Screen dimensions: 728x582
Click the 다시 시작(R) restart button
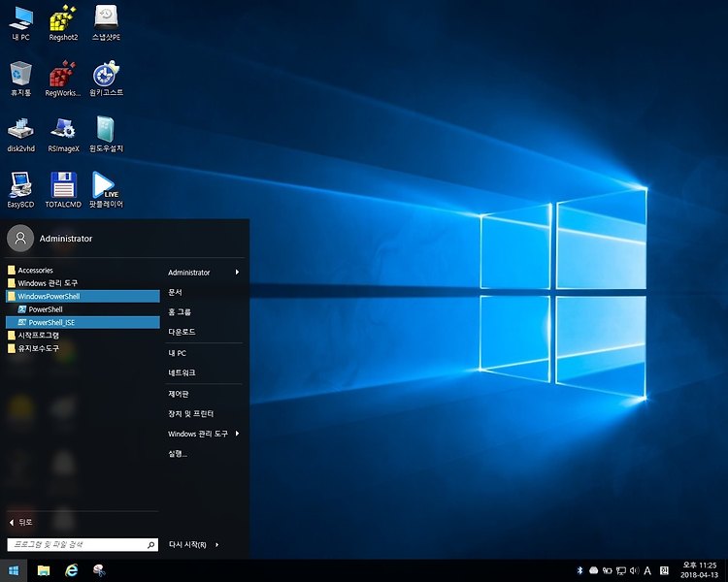pos(187,545)
